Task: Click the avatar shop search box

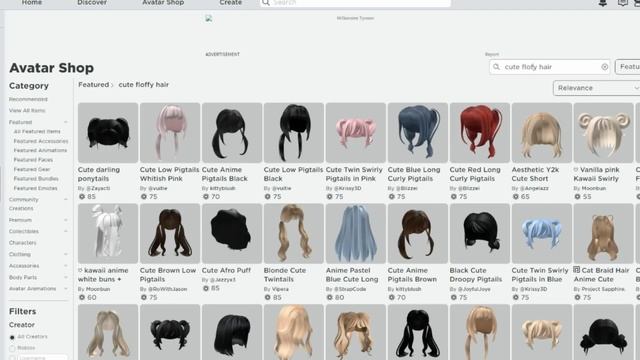Action: (549, 67)
